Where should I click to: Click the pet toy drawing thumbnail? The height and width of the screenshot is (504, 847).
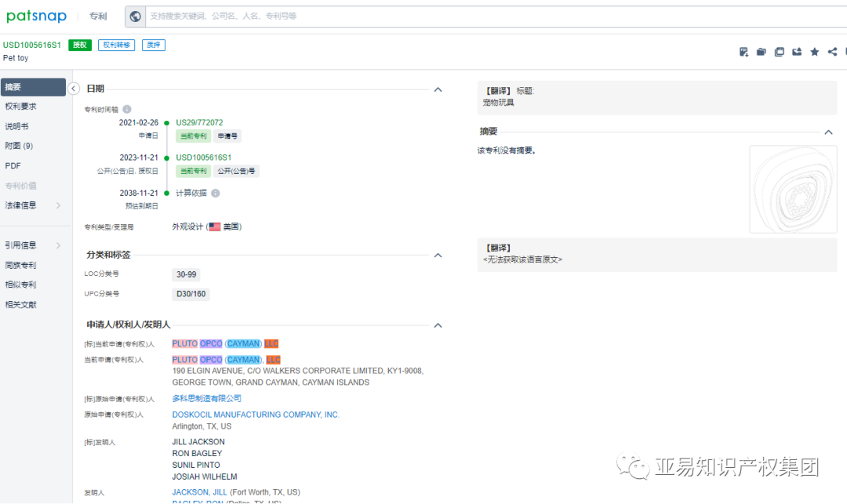pyautogui.click(x=793, y=189)
